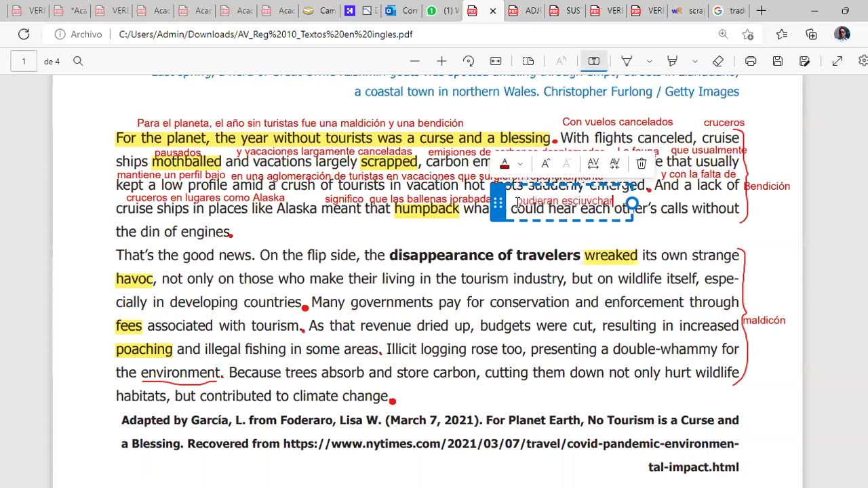Image resolution: width=868 pixels, height=488 pixels.
Task: Open a new browser tab
Action: (x=761, y=11)
